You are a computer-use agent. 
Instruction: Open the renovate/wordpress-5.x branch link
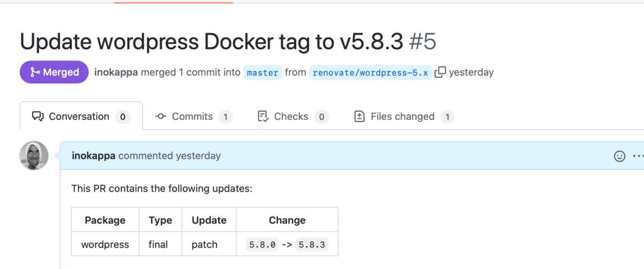click(x=370, y=72)
